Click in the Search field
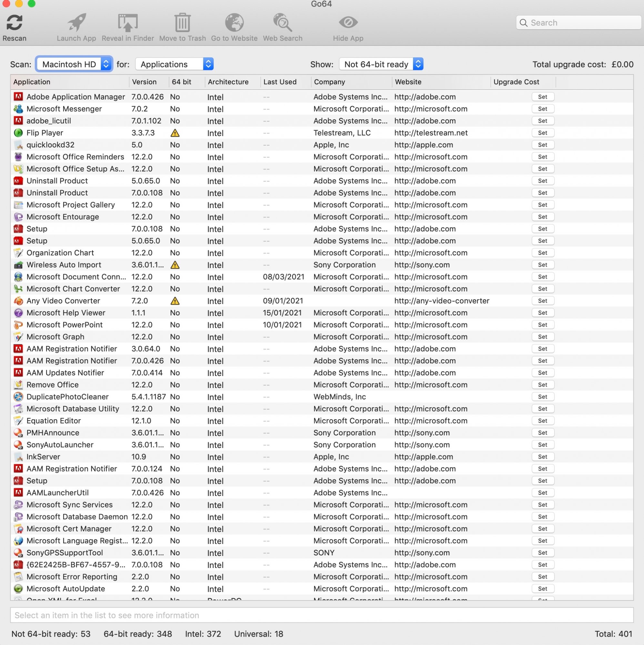 [x=579, y=23]
